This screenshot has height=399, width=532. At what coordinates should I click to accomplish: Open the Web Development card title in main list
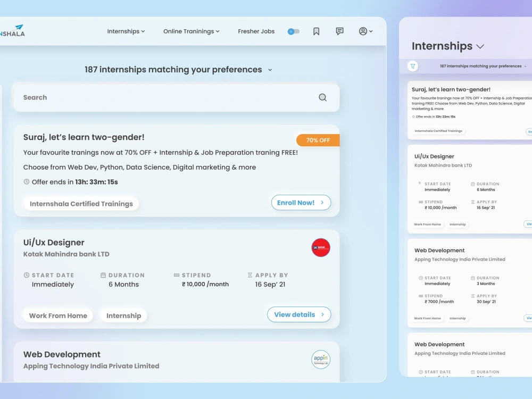coord(62,354)
